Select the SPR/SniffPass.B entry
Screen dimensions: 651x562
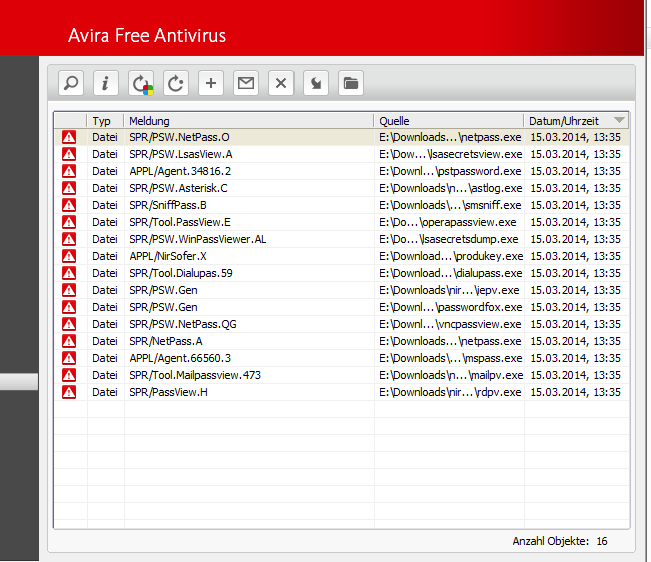click(x=342, y=205)
